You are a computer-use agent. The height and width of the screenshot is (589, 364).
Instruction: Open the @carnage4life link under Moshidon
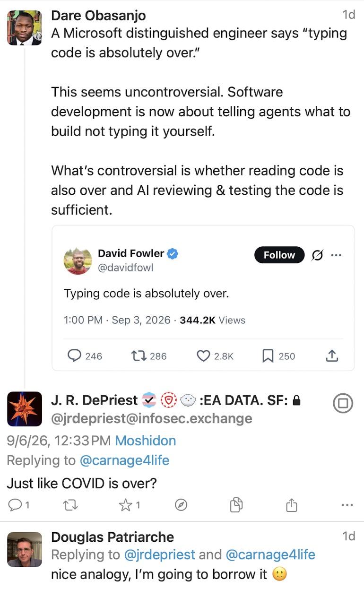point(124,460)
